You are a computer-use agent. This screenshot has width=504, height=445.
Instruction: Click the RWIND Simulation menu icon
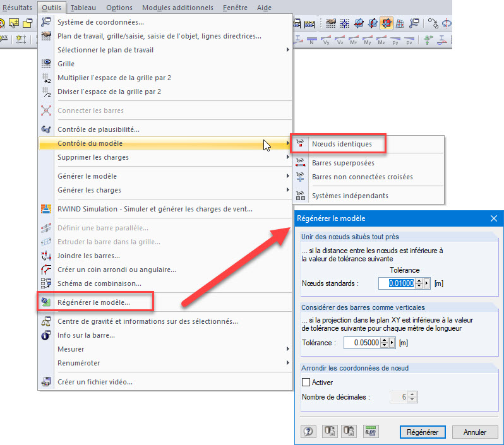click(46, 209)
